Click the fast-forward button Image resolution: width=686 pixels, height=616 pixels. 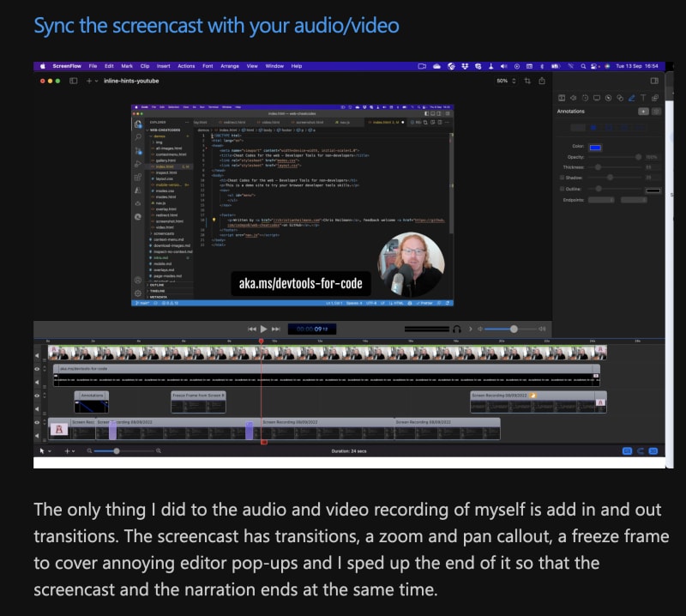click(x=276, y=329)
